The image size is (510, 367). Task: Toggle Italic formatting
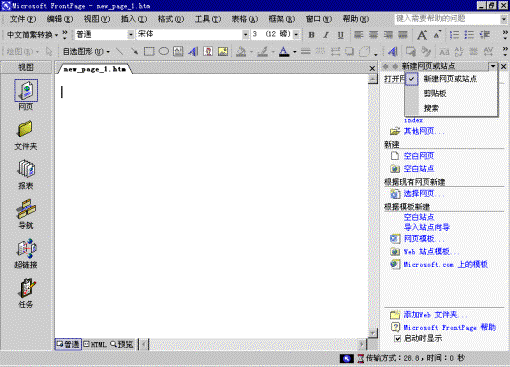tap(326, 35)
